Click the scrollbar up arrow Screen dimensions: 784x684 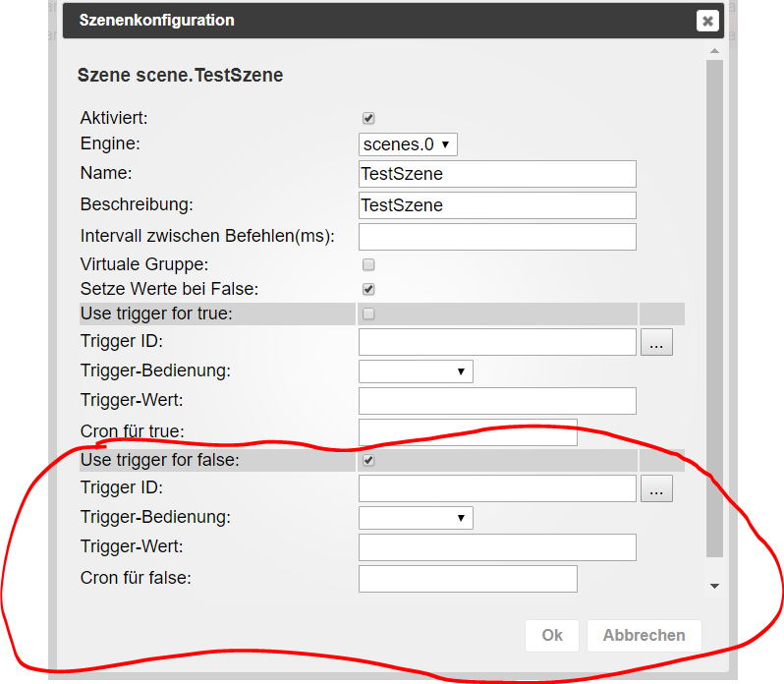(714, 51)
